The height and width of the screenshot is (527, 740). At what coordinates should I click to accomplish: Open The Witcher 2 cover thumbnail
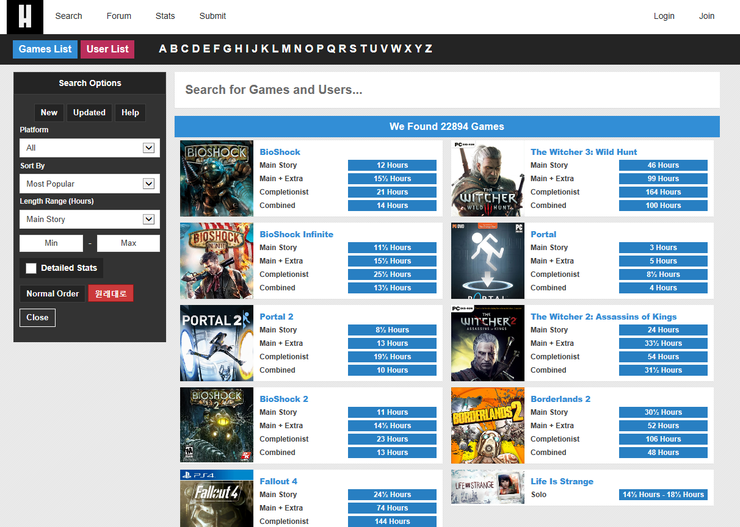[x=488, y=343]
